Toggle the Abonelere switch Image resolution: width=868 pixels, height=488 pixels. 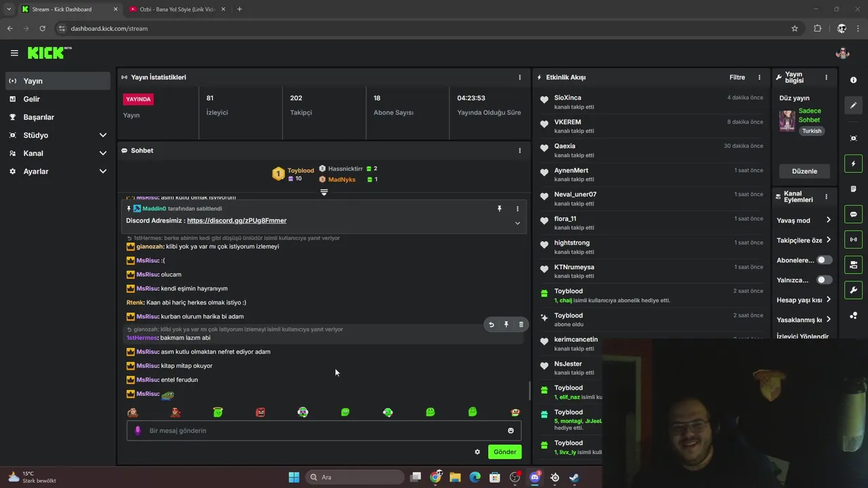click(x=824, y=260)
